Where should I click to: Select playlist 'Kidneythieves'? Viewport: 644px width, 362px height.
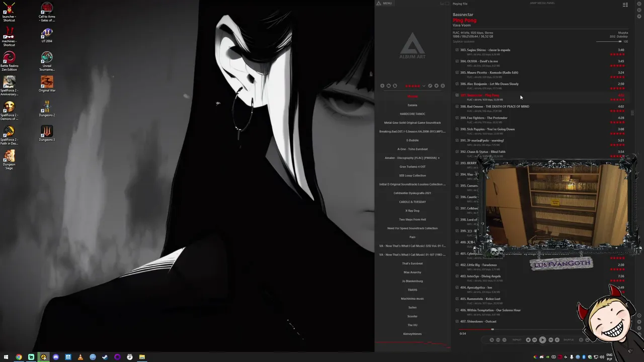coord(413,334)
